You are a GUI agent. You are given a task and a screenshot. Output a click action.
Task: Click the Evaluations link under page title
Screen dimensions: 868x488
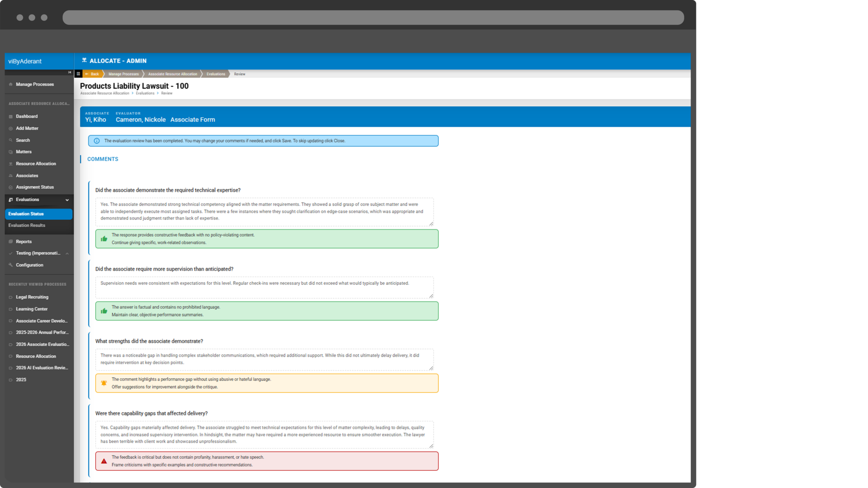tap(145, 93)
